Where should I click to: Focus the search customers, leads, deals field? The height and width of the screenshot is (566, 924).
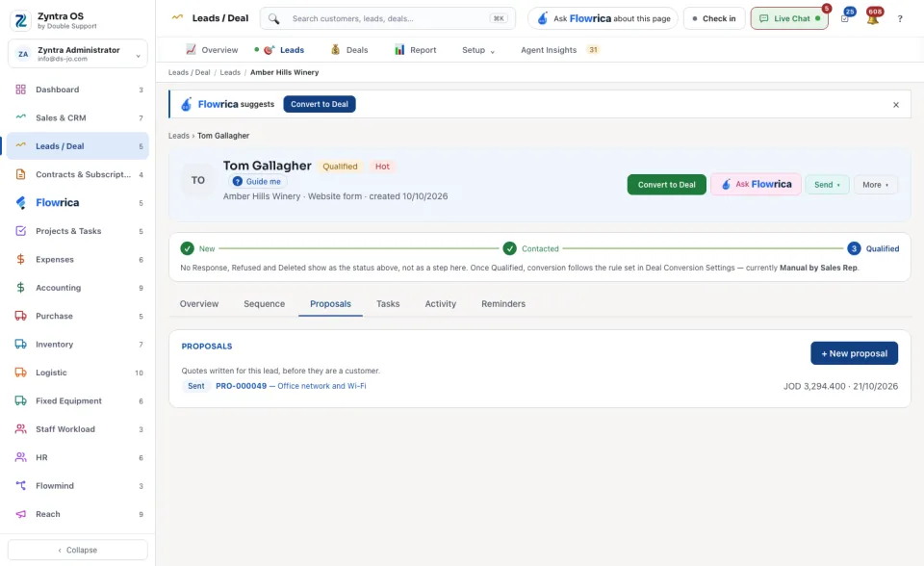tap(388, 19)
